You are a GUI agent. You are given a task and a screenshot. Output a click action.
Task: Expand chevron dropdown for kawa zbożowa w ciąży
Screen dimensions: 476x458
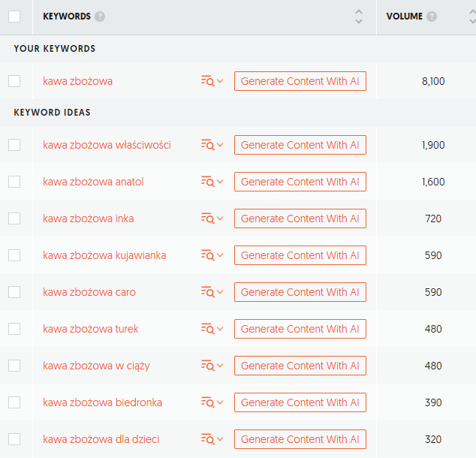pos(221,366)
